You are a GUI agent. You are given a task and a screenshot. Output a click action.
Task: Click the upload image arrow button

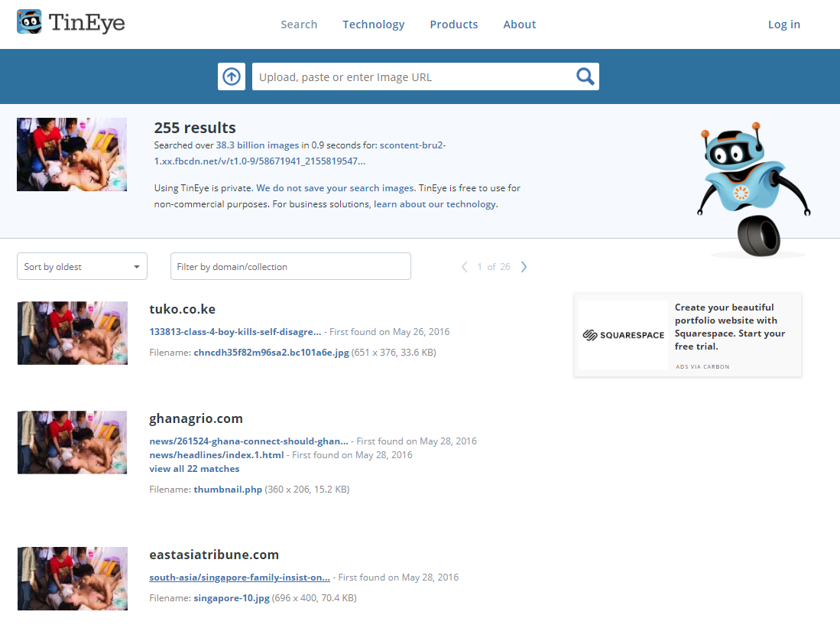(232, 76)
